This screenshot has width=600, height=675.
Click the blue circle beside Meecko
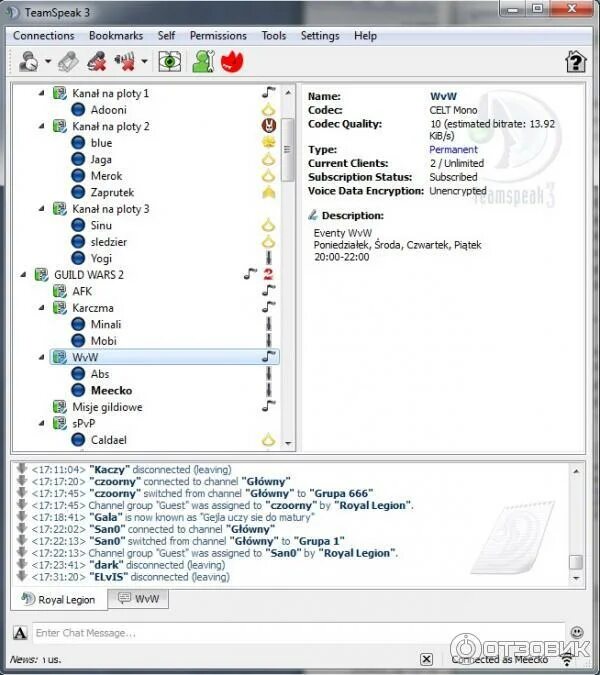pyautogui.click(x=78, y=390)
